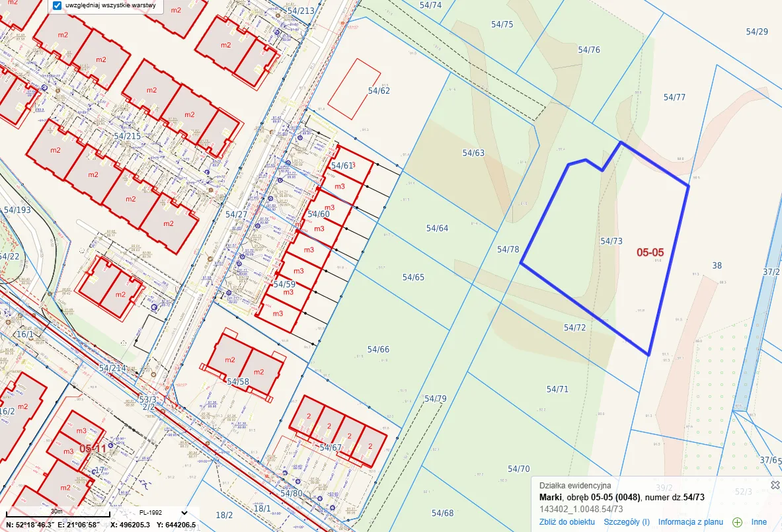782x532 pixels.
Task: Select parcel label 54/29
Action: tap(757, 32)
